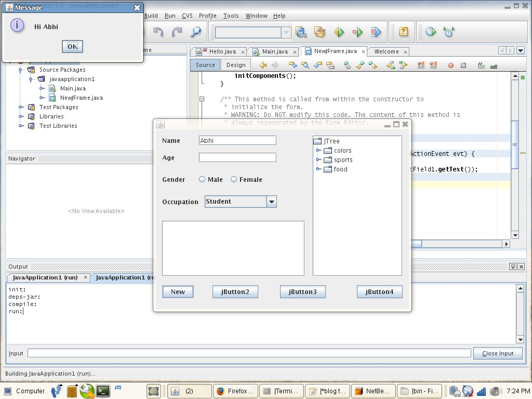Click the Input field in Output panel
The width and height of the screenshot is (532, 399).
coord(249,353)
